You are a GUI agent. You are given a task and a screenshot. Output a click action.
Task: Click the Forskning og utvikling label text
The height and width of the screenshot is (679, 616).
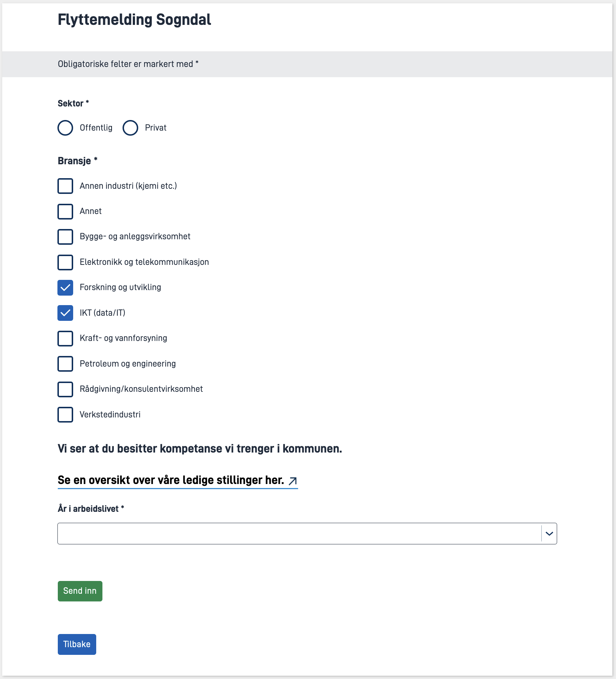tap(120, 288)
